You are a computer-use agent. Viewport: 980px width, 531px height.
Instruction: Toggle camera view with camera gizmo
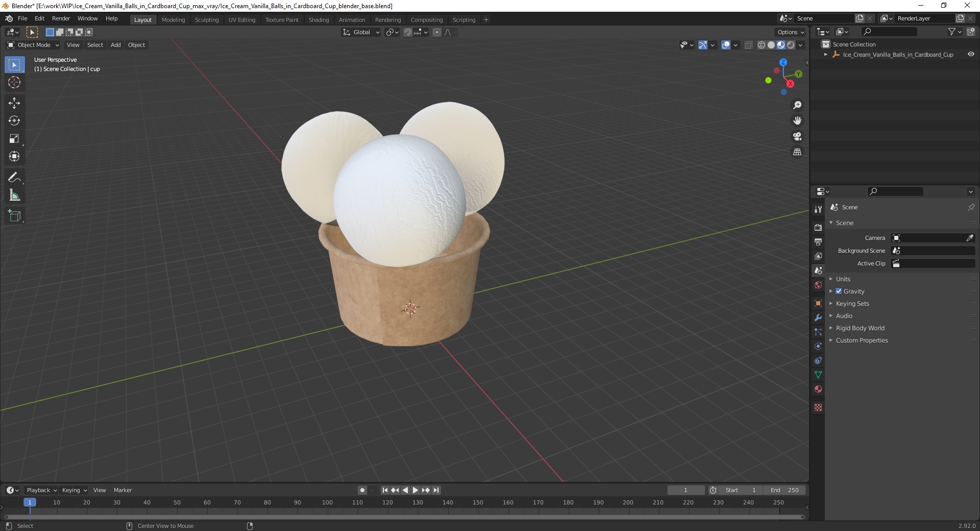click(x=797, y=136)
